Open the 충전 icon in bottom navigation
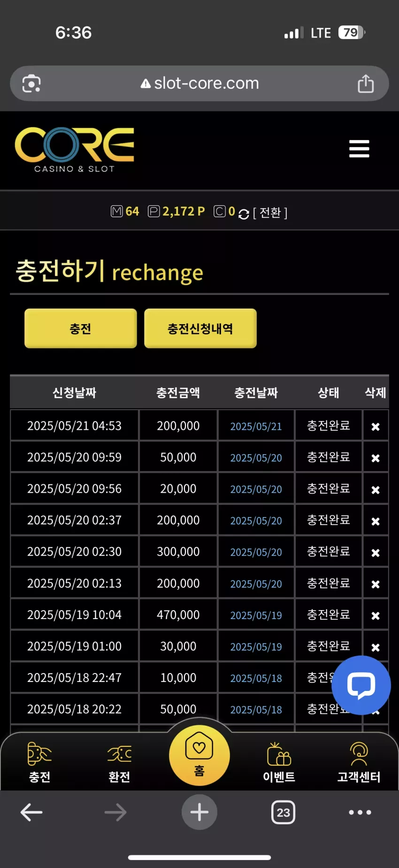 click(39, 762)
